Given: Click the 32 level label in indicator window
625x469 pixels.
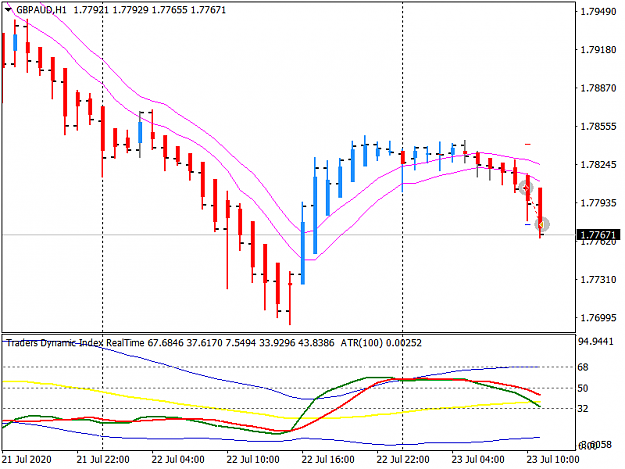Looking at the screenshot, I should 583,408.
